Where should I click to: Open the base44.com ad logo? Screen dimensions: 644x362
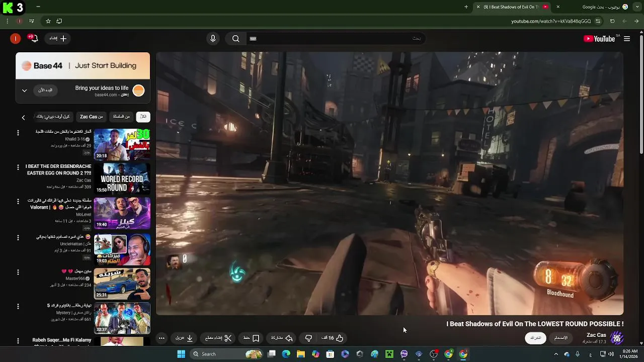click(138, 90)
